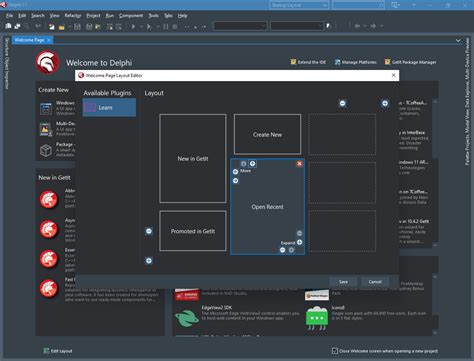
Task: Switch to the Welcome Page tab
Action: tap(29, 40)
